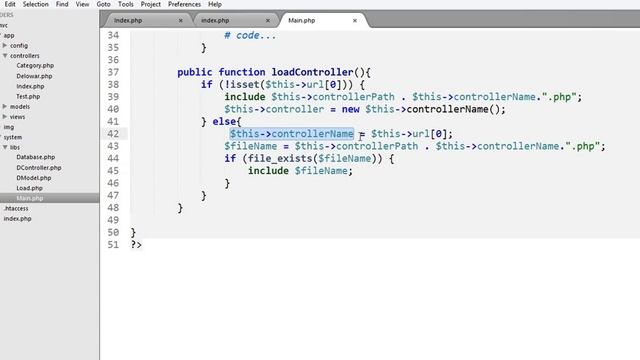
Task: Click line number 51 in gutter
Action: (x=113, y=245)
